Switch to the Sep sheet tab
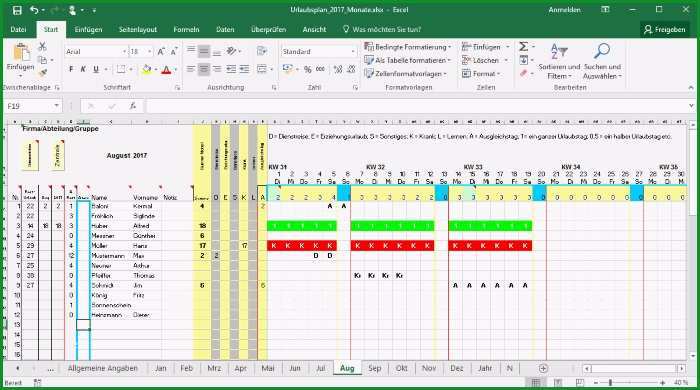This screenshot has height=390, width=700. (375, 368)
